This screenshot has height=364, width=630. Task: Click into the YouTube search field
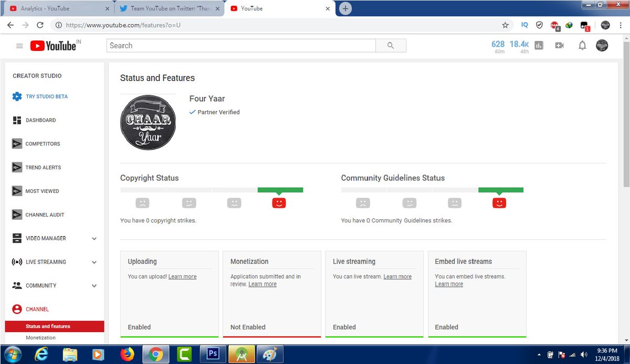point(241,46)
